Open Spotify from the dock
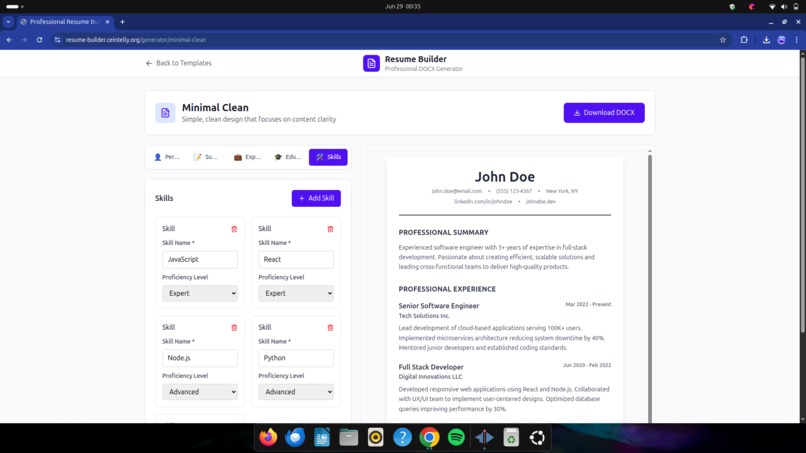Viewport: 806px width, 453px height. pyautogui.click(x=456, y=438)
